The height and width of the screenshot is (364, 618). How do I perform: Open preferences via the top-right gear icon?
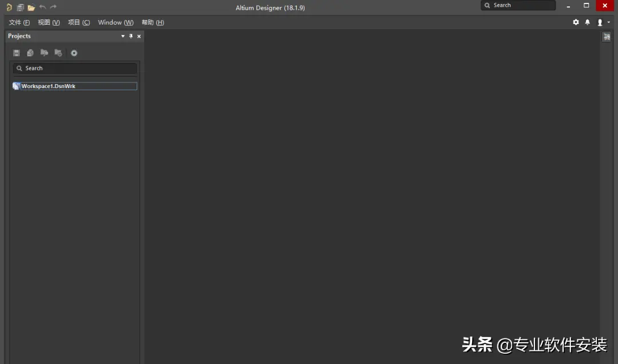coord(576,22)
